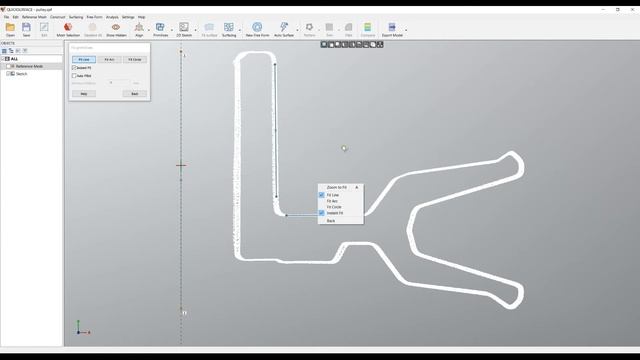Select the ALL root tree item
The height and width of the screenshot is (360, 640).
pos(14,59)
